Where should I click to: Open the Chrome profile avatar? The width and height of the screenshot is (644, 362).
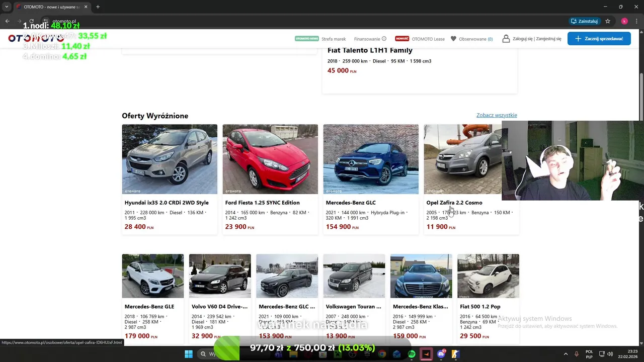click(624, 21)
